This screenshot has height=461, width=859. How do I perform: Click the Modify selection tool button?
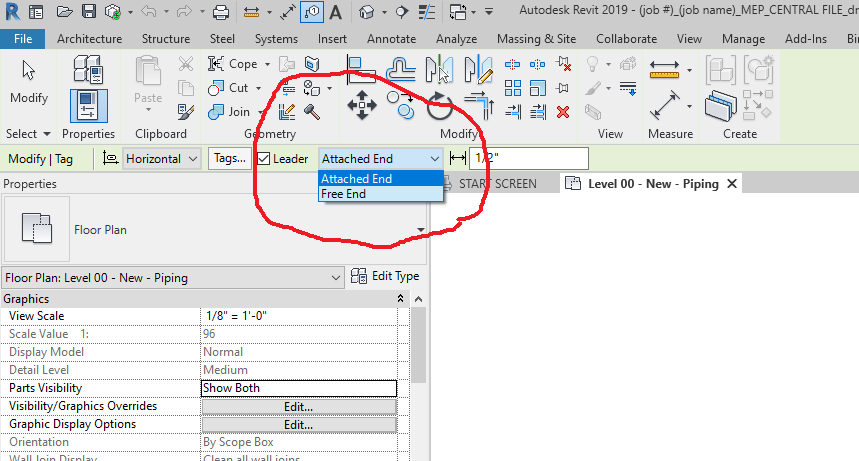click(x=29, y=82)
